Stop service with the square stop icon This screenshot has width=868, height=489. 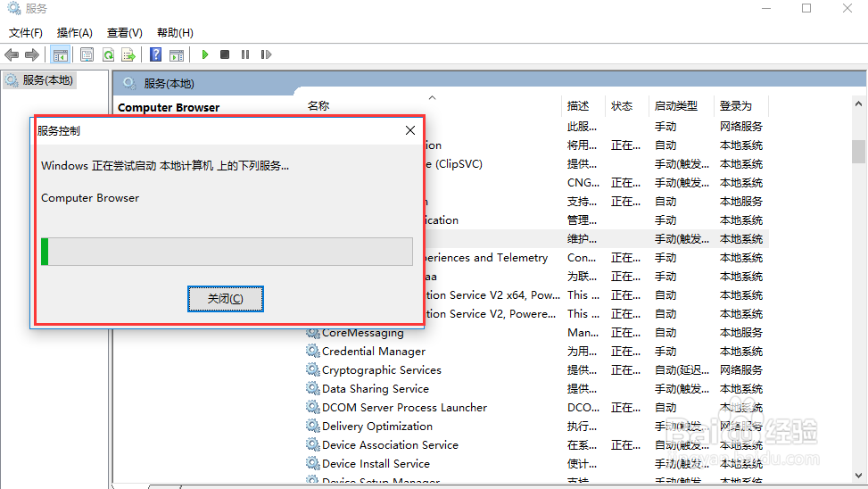(x=225, y=54)
